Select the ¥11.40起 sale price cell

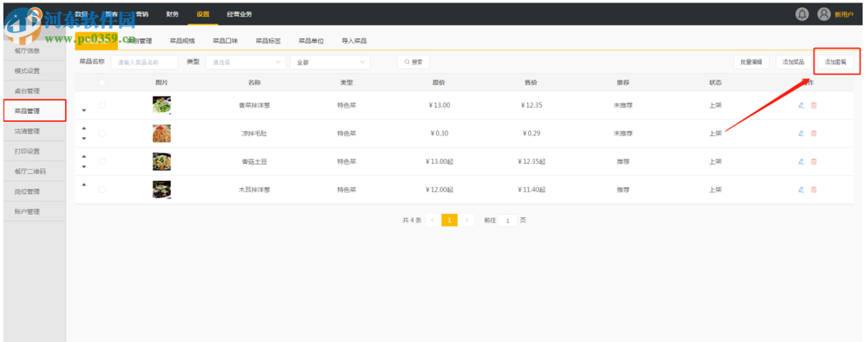pyautogui.click(x=532, y=190)
